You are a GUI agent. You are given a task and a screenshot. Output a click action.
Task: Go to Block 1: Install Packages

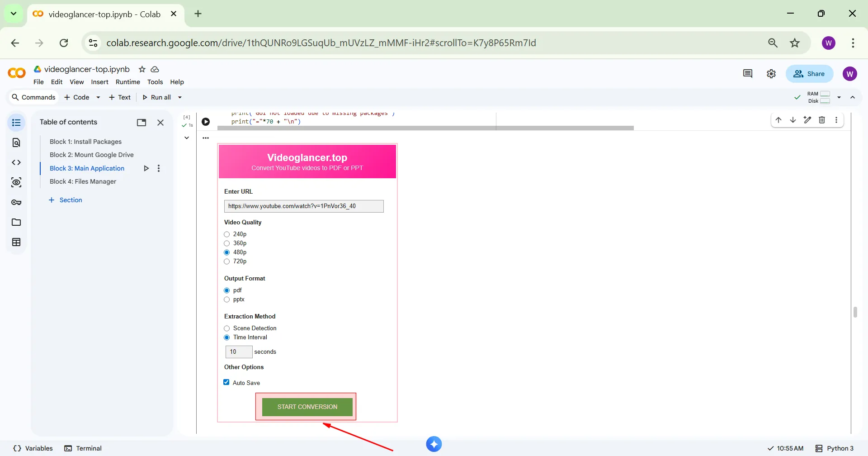pos(85,142)
